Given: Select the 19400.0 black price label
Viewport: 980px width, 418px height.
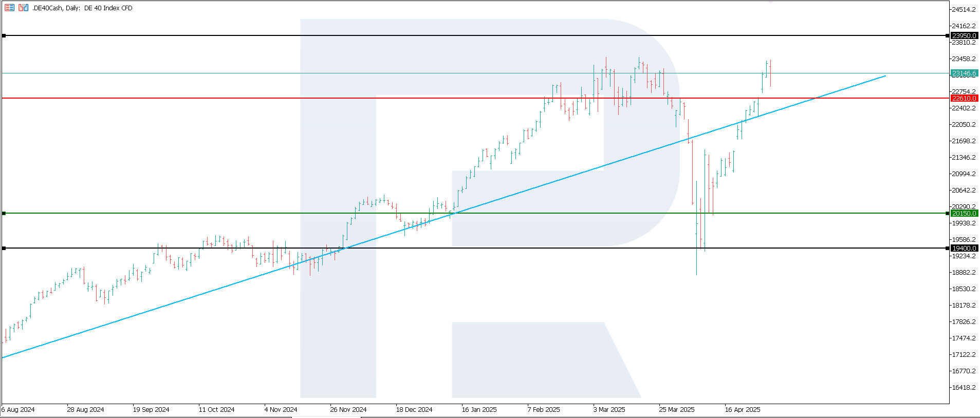Looking at the screenshot, I should (x=964, y=248).
